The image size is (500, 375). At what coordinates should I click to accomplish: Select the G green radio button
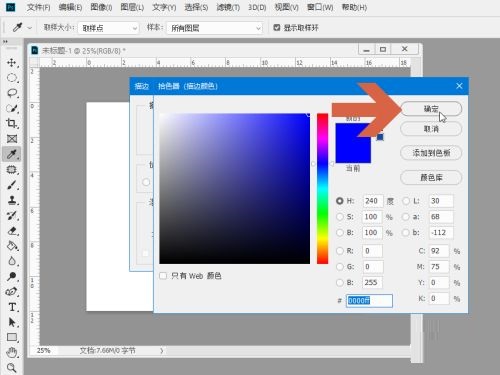[340, 266]
